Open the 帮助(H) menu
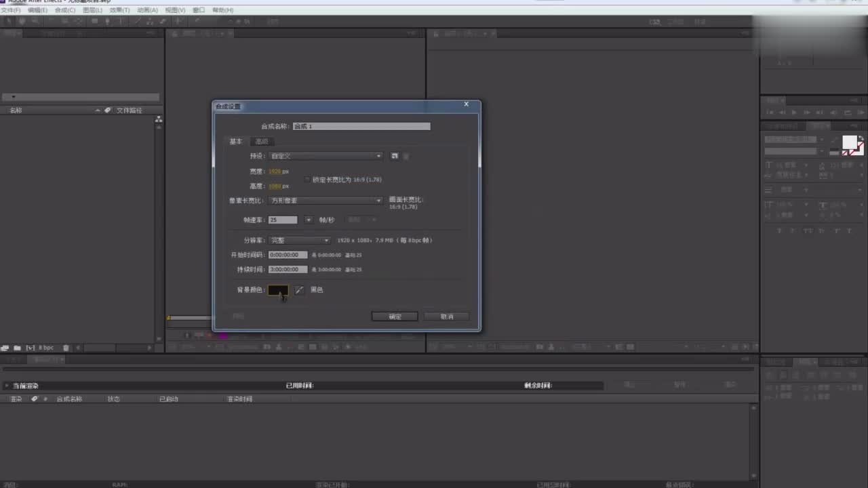 click(222, 10)
